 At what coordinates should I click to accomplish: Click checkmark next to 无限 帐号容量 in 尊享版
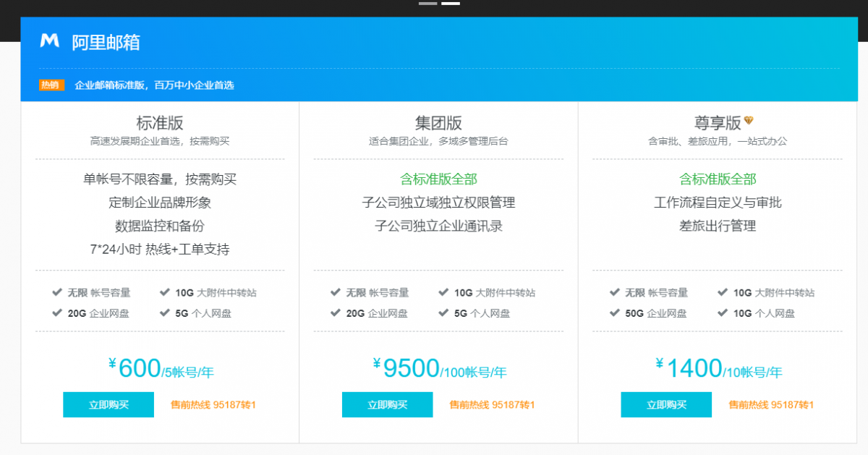click(x=615, y=292)
